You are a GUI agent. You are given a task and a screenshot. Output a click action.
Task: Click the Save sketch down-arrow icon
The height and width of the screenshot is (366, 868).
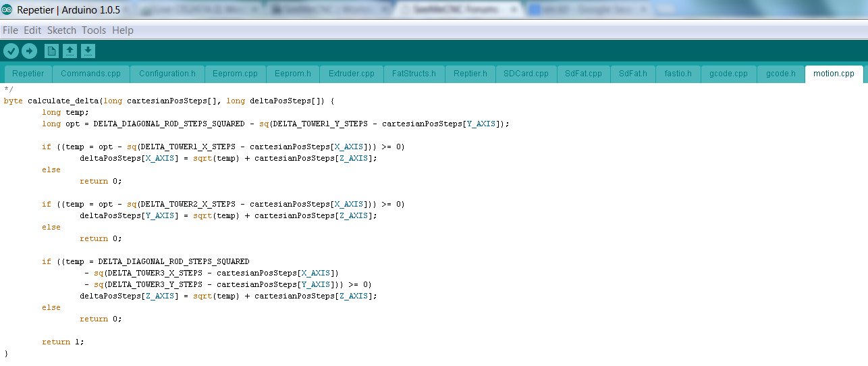pyautogui.click(x=88, y=51)
